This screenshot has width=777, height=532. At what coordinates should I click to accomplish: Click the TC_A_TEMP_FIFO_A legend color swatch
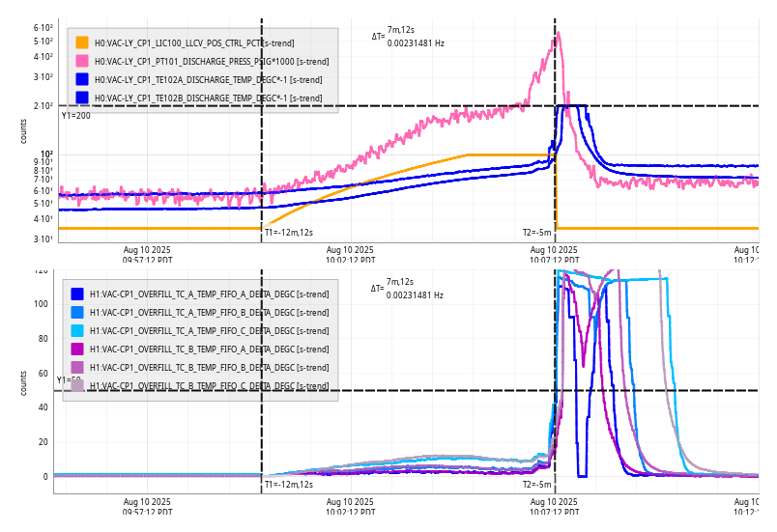[77, 294]
